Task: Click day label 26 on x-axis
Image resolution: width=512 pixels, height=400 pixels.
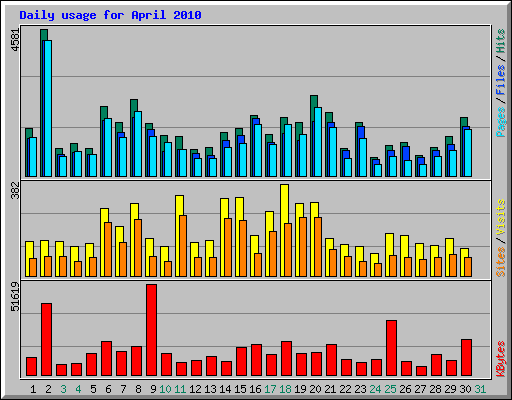Action: 405,389
